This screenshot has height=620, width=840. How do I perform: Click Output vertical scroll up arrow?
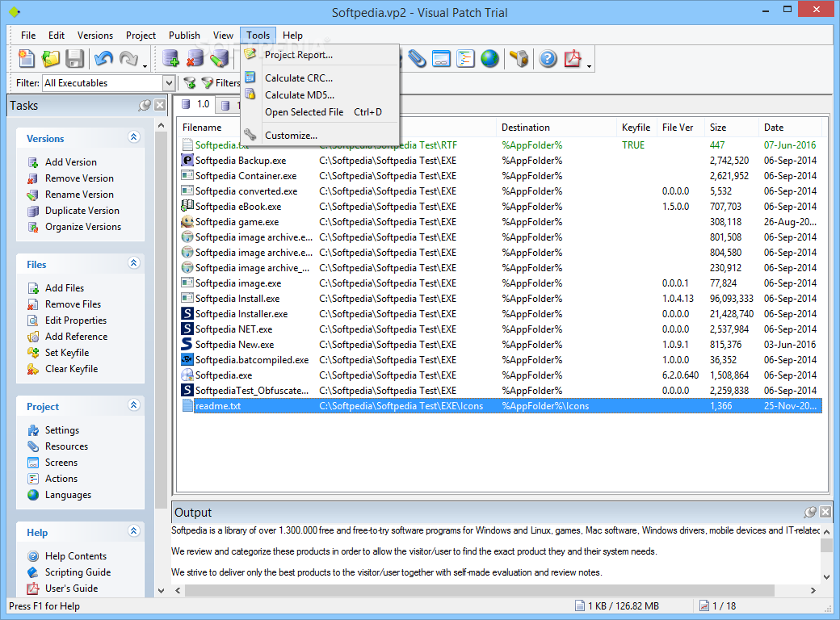coord(826,532)
